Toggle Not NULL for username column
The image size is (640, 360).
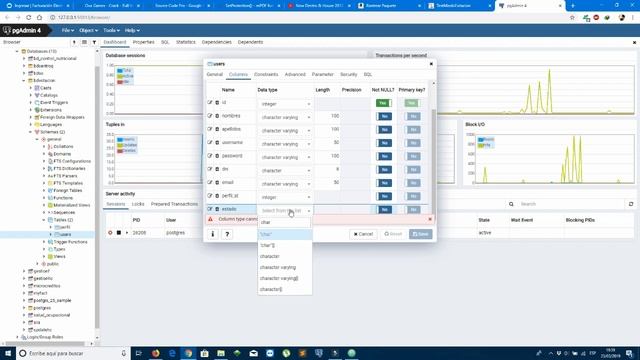click(384, 143)
